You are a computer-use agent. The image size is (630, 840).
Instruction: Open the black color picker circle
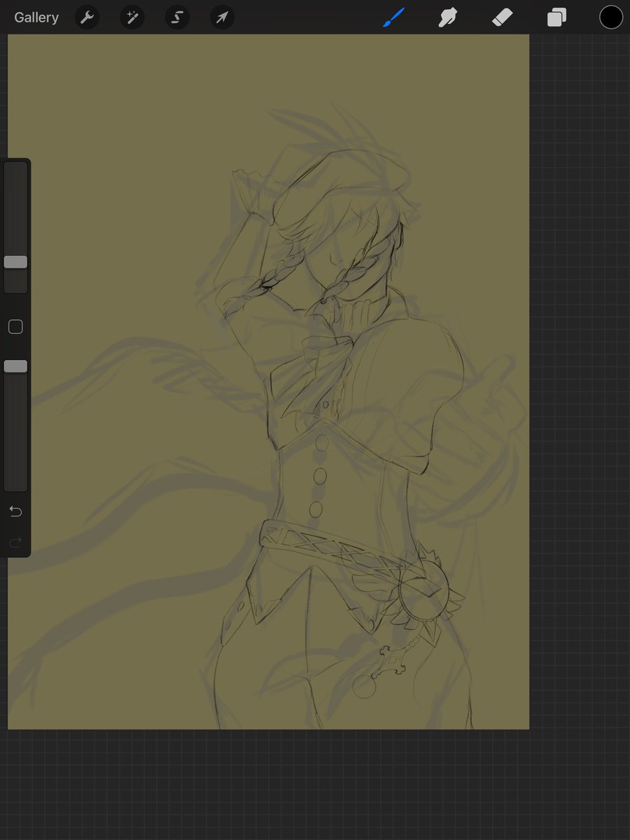click(610, 17)
